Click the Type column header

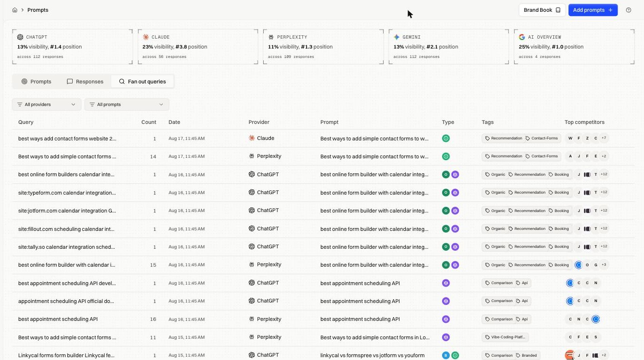click(448, 122)
